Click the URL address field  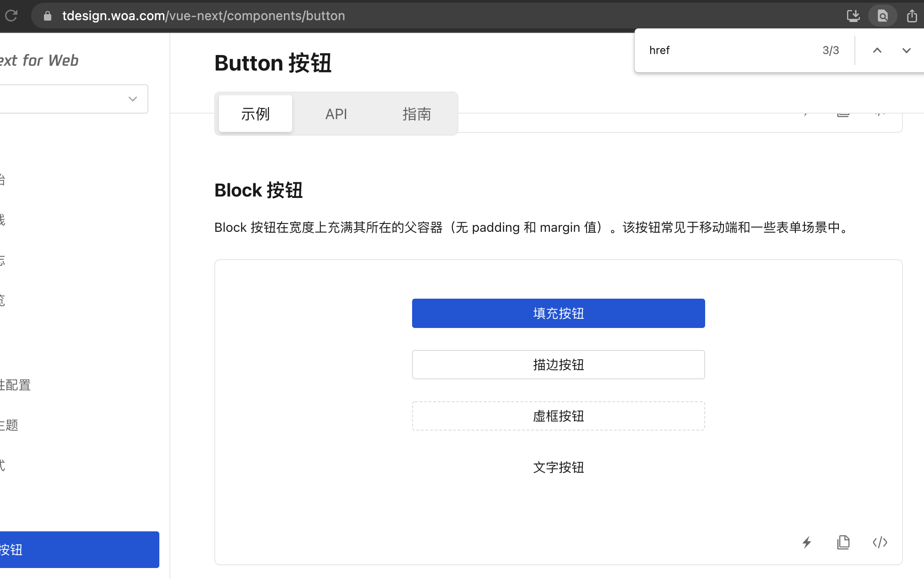[204, 16]
